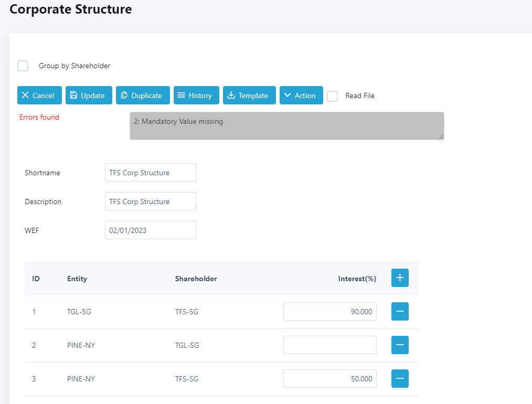
Task: Click the Mandatory Value missing error box
Action: (286, 126)
